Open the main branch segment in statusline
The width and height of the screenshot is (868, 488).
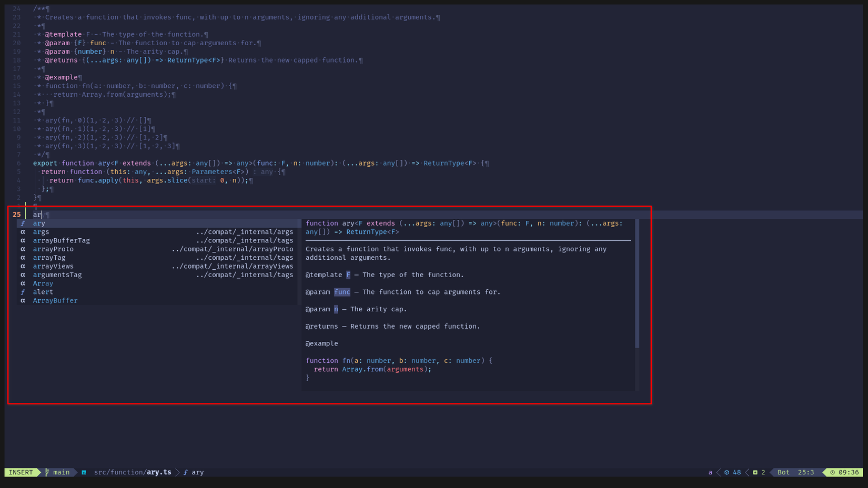coord(62,472)
